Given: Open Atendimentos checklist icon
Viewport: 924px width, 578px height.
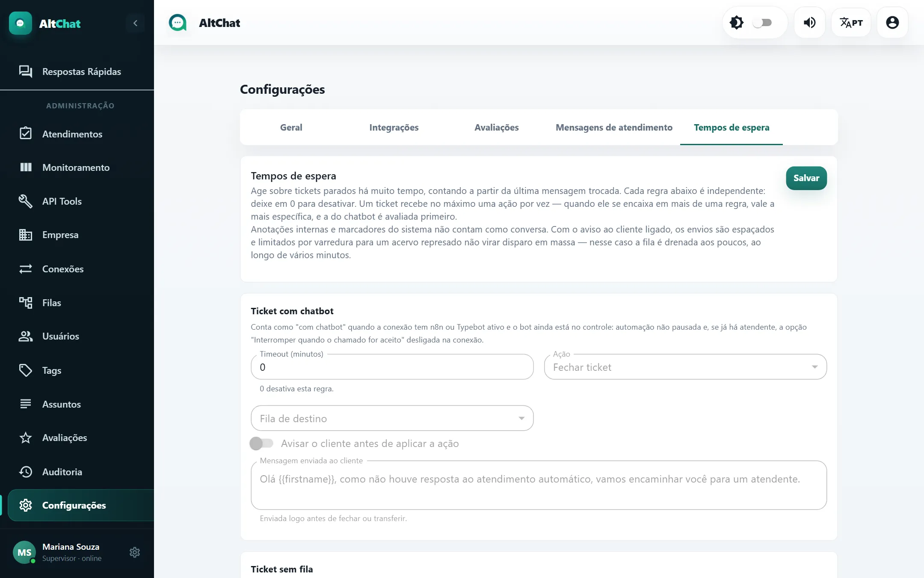Looking at the screenshot, I should [26, 134].
